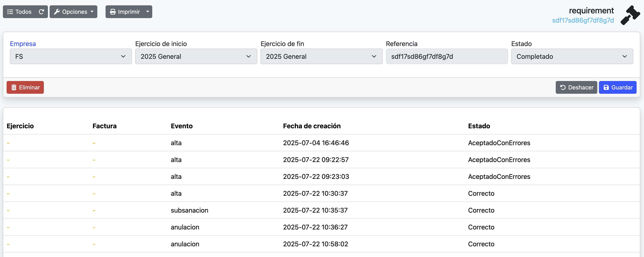
Task: Click the reload circular-arrow icon
Action: pyautogui.click(x=42, y=12)
